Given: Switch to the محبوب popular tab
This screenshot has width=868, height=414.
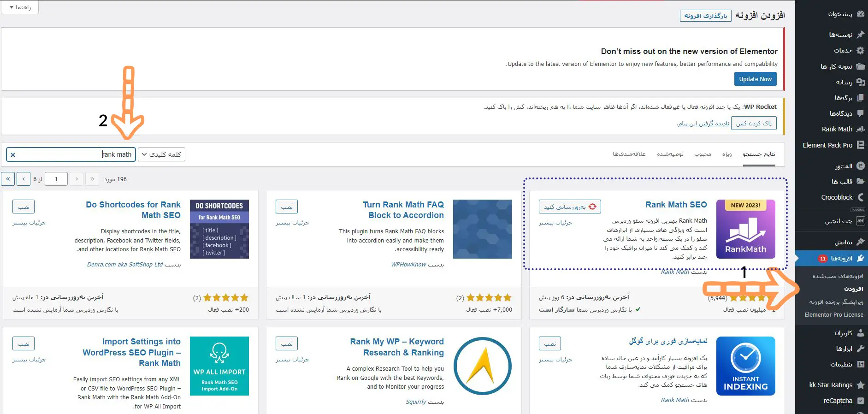Looking at the screenshot, I should [703, 154].
